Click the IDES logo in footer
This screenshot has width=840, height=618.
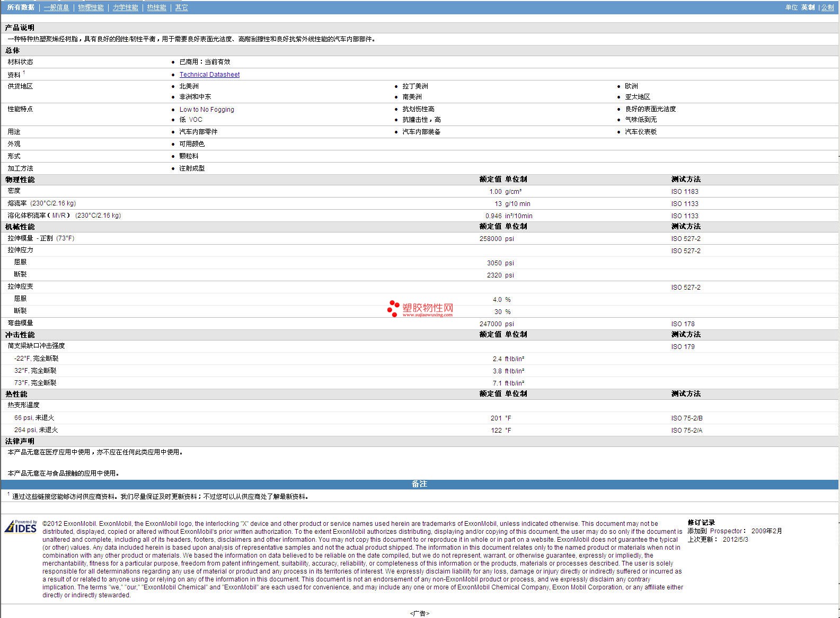coord(21,527)
